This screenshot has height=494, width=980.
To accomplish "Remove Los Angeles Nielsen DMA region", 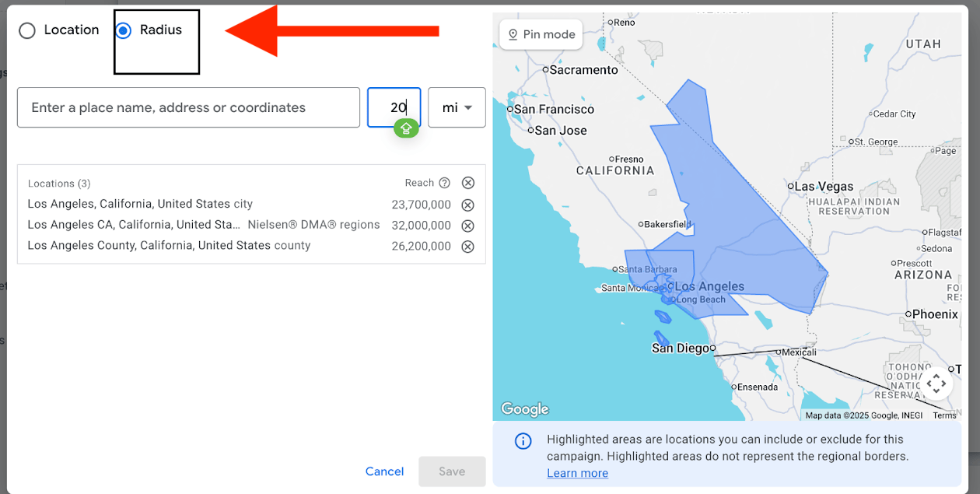I will pyautogui.click(x=468, y=226).
